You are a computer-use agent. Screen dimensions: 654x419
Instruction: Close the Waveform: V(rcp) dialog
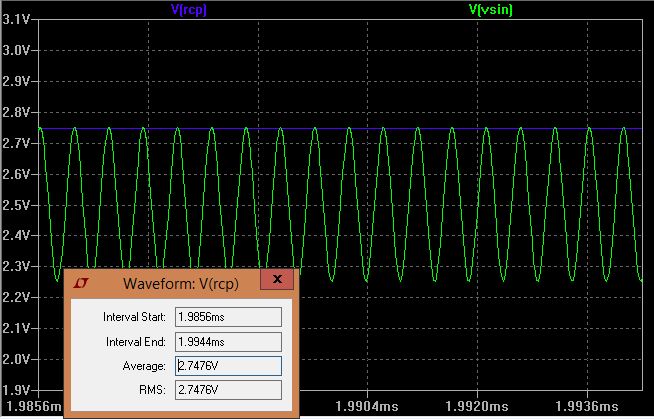coord(277,279)
